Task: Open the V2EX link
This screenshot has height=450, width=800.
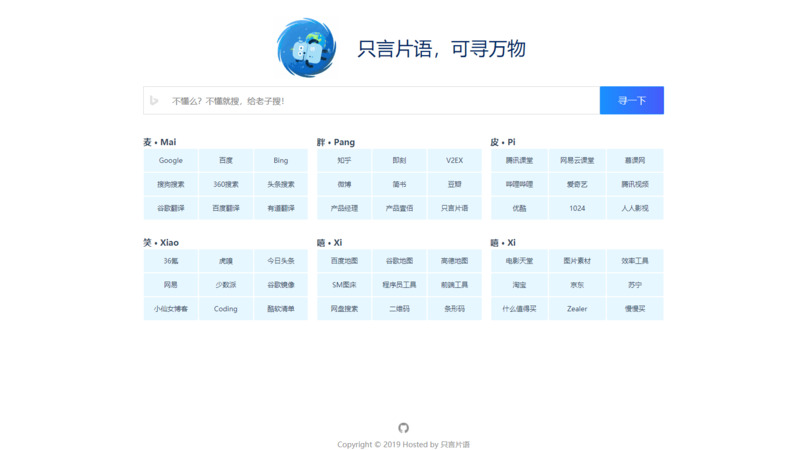Action: (454, 160)
